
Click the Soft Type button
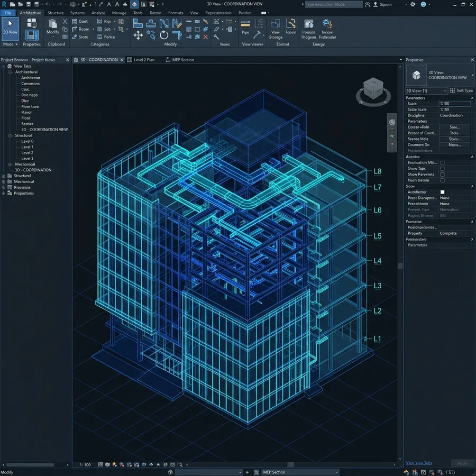[x=461, y=91]
